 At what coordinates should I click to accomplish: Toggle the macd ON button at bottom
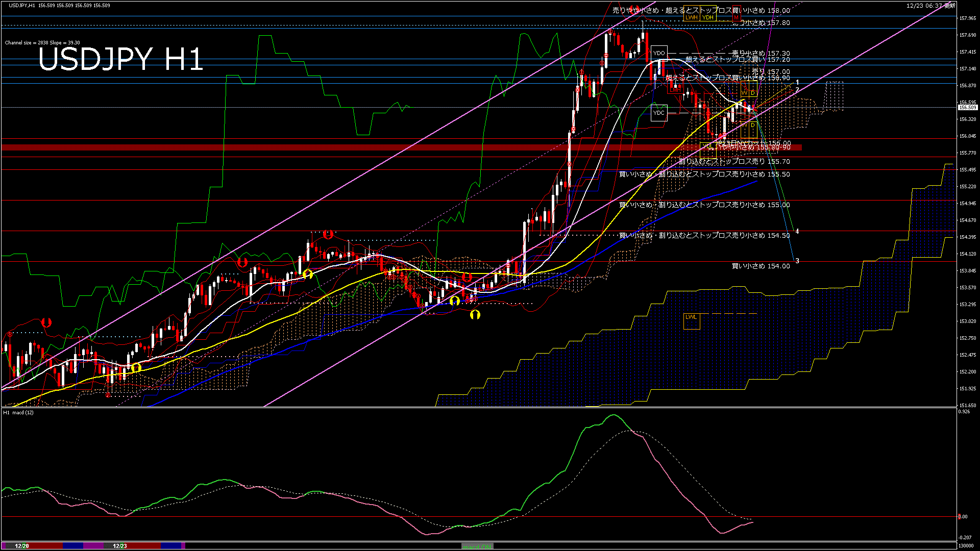tap(477, 546)
